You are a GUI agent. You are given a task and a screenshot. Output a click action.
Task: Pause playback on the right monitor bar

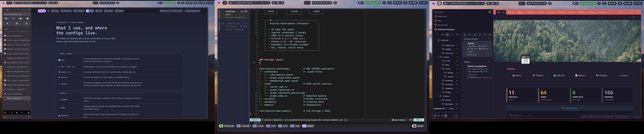click(x=492, y=3)
